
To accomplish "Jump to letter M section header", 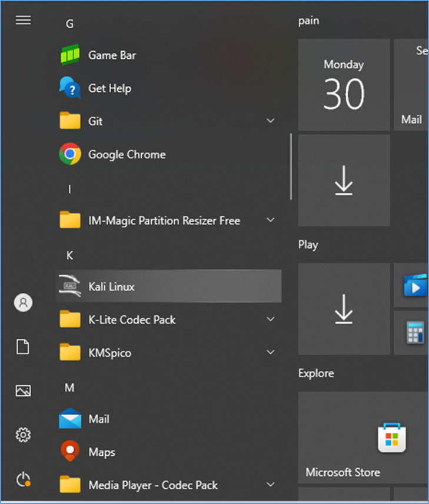I will tap(69, 388).
